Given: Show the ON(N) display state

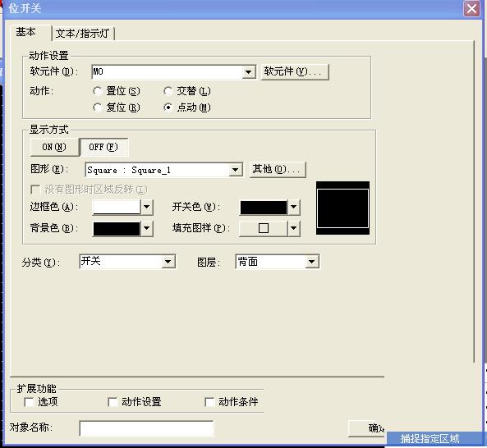Looking at the screenshot, I should coord(54,147).
